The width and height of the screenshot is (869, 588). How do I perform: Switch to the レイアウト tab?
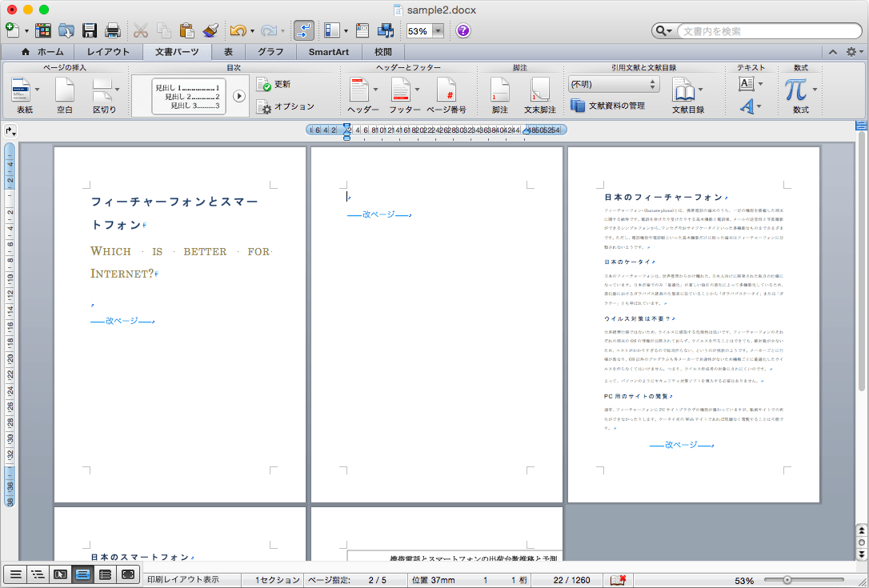click(108, 52)
